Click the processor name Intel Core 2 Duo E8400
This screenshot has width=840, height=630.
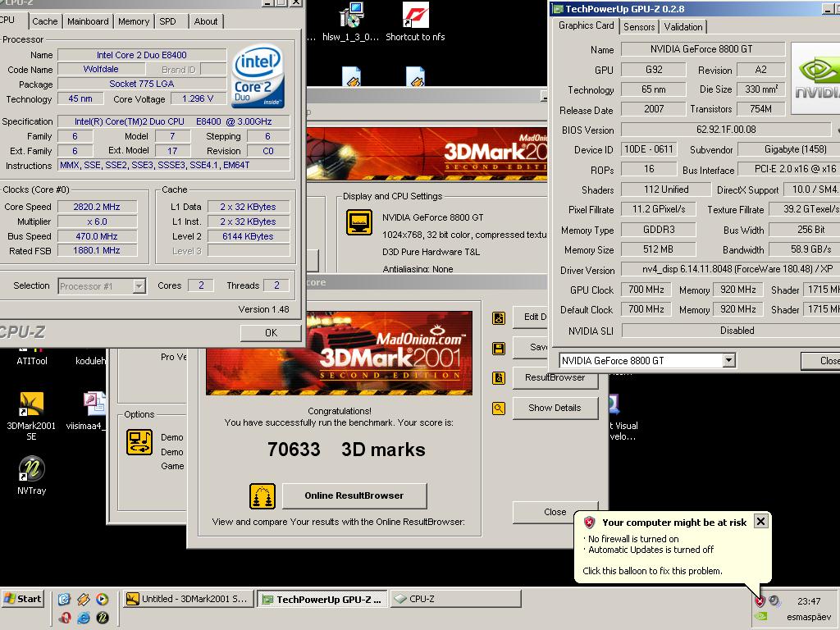click(142, 55)
